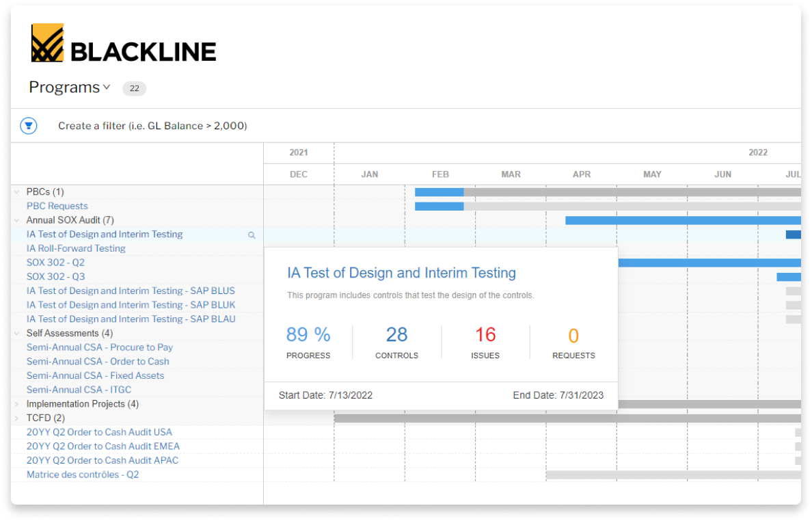Open the IA Roll-Forward Testing program
This screenshot has height=521, width=812.
pyautogui.click(x=76, y=249)
